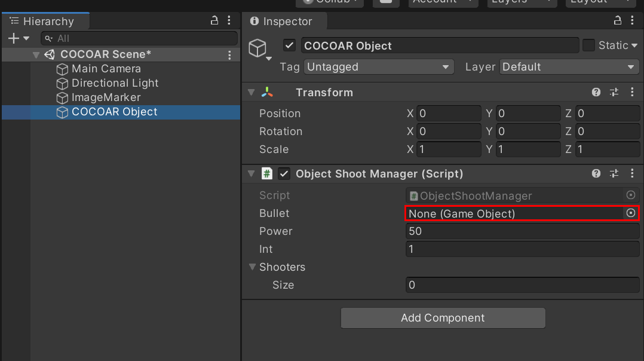Select ImageMarker in the hierarchy
Viewport: 644px width, 361px height.
pos(106,97)
